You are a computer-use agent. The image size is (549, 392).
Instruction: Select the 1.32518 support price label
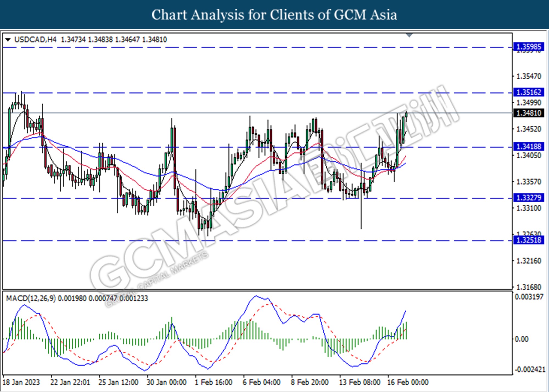(x=529, y=240)
